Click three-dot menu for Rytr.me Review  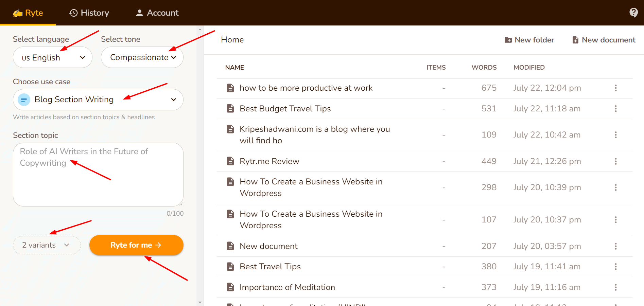click(615, 161)
